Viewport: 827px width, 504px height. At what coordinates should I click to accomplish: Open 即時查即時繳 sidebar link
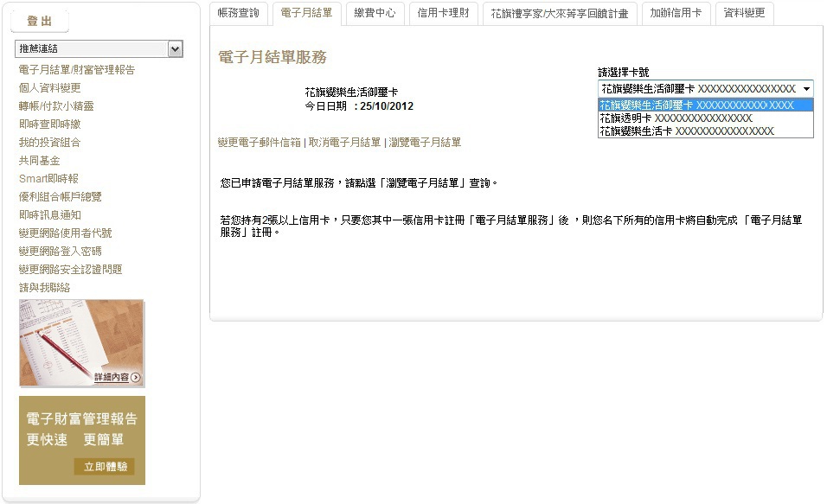pos(50,124)
